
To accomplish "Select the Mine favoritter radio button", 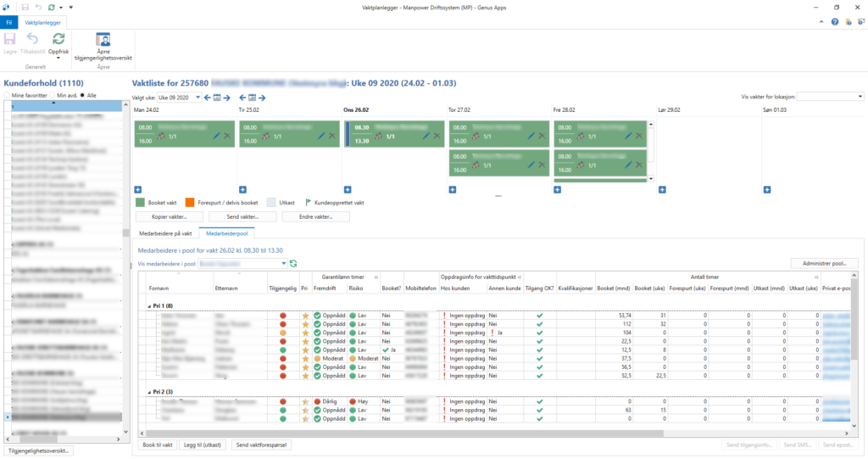I will coord(7,96).
